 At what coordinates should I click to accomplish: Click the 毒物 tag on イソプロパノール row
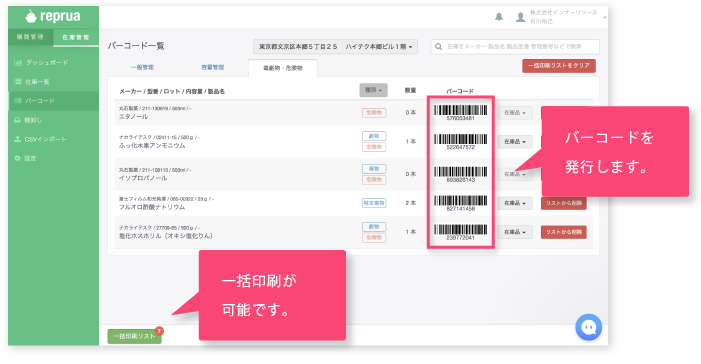pyautogui.click(x=374, y=169)
